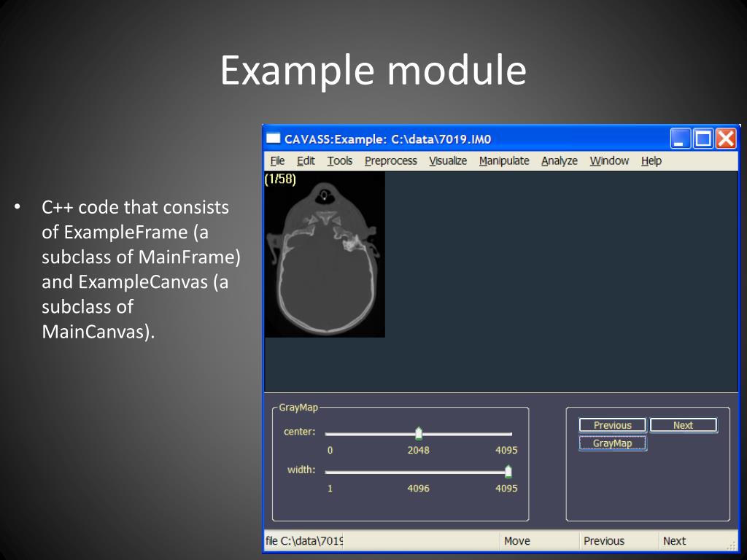Click the 'file C:\data\7019' status bar entry
Viewport: 747px width, 560px height.
click(304, 540)
